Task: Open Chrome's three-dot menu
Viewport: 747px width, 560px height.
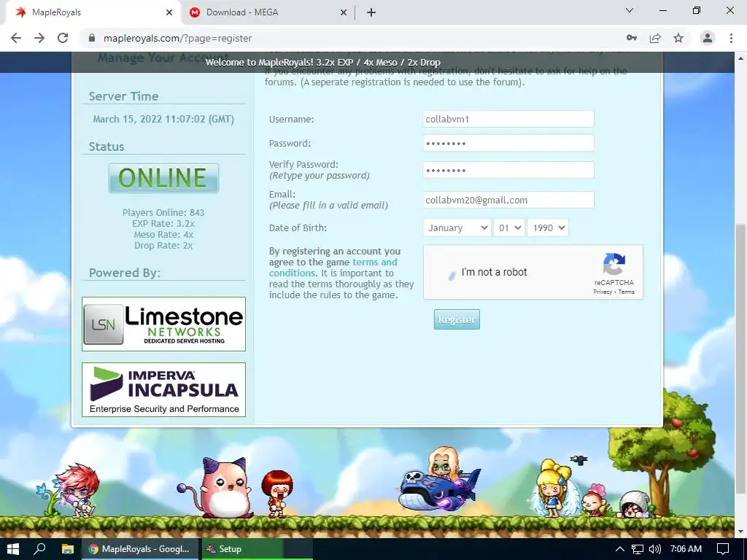Action: (731, 38)
